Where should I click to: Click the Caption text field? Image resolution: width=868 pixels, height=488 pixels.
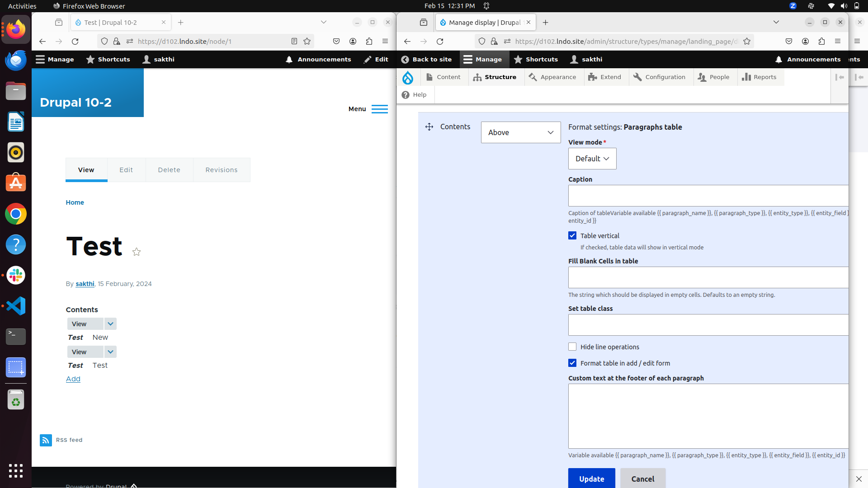(x=708, y=196)
